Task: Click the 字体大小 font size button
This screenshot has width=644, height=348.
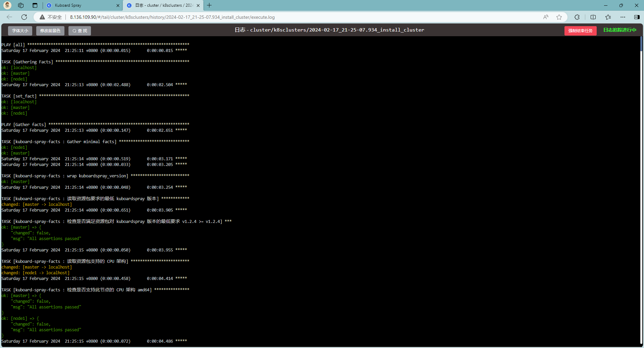Action: tap(20, 31)
